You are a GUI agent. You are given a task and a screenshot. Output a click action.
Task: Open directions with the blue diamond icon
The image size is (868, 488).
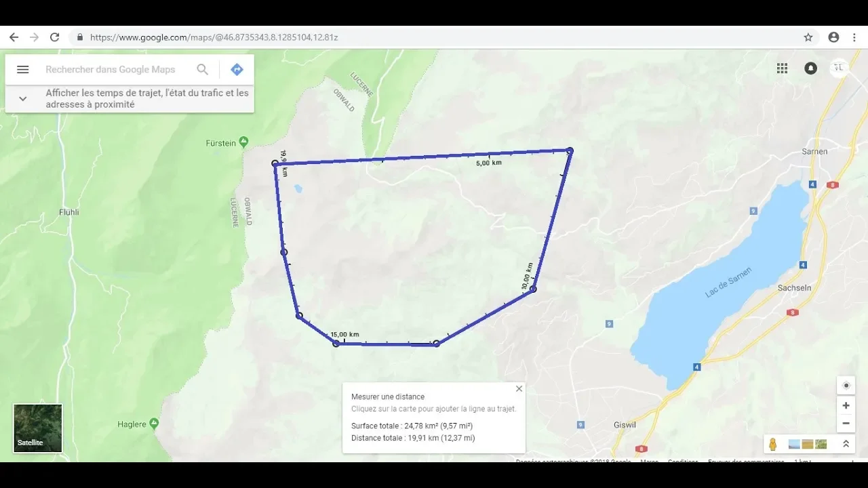pos(237,69)
